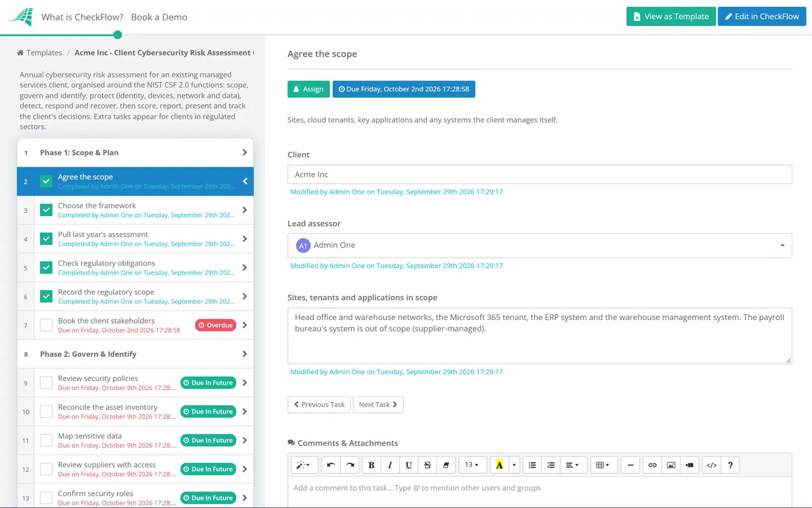The image size is (812, 508).
Task: Click the redo arrow in editor toolbar
Action: [x=350, y=465]
